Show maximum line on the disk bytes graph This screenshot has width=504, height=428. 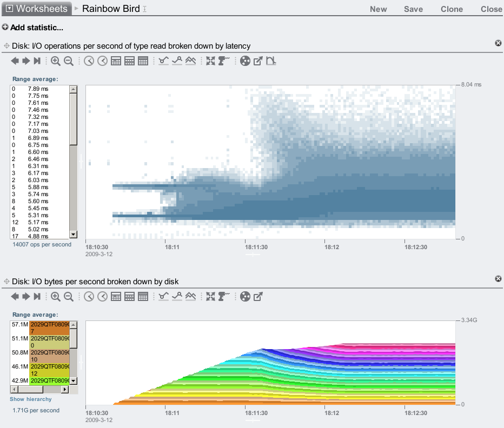177,296
